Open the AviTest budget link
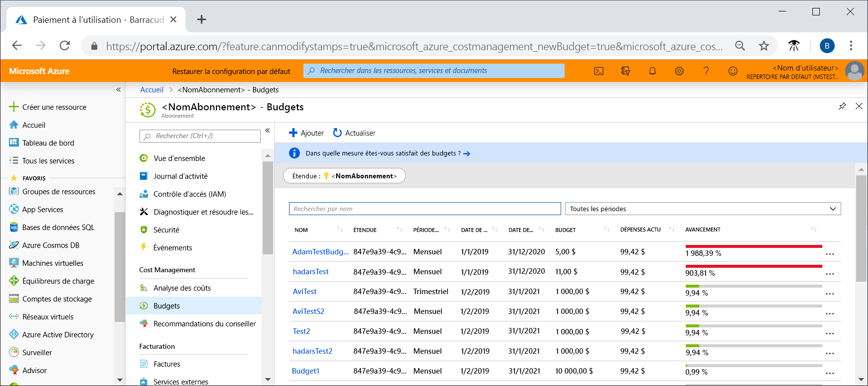Viewport: 868px width, 386px height. (x=304, y=292)
